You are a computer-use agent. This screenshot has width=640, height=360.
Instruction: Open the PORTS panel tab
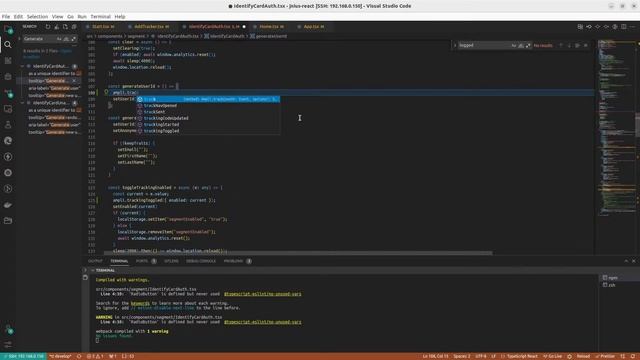(x=142, y=261)
